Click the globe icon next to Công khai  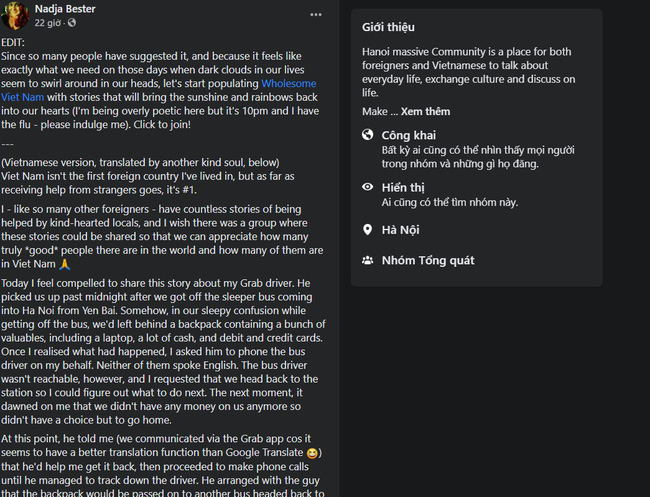tap(368, 136)
